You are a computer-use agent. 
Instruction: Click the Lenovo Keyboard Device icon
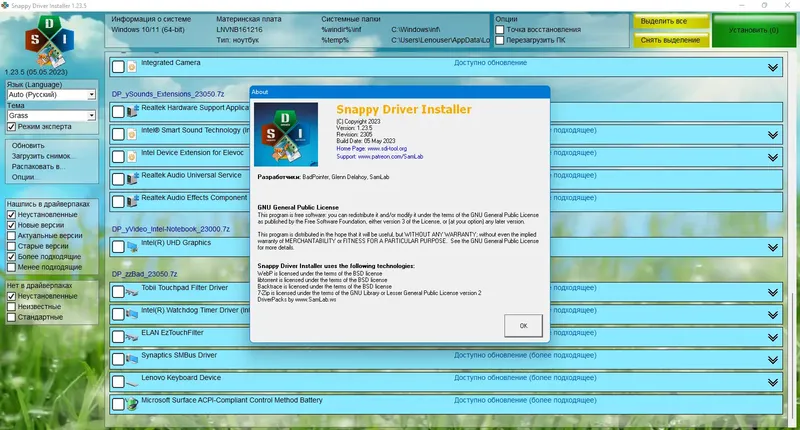click(x=132, y=382)
